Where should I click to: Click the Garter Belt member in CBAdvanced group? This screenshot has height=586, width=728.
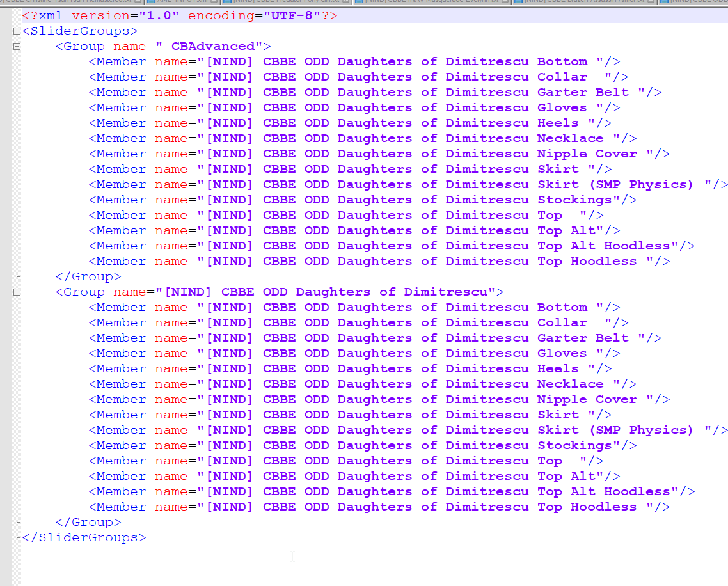[375, 92]
